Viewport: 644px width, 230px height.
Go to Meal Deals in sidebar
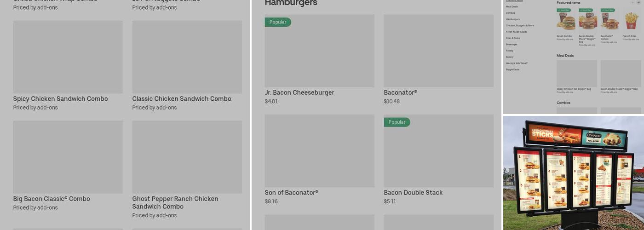pyautogui.click(x=512, y=7)
